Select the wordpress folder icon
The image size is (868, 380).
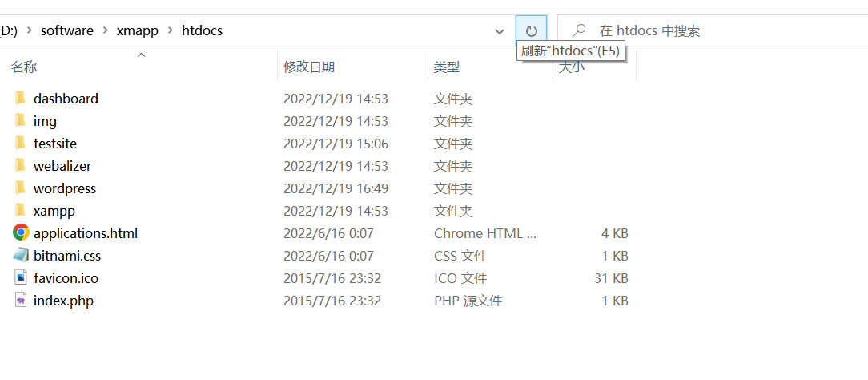pos(21,188)
